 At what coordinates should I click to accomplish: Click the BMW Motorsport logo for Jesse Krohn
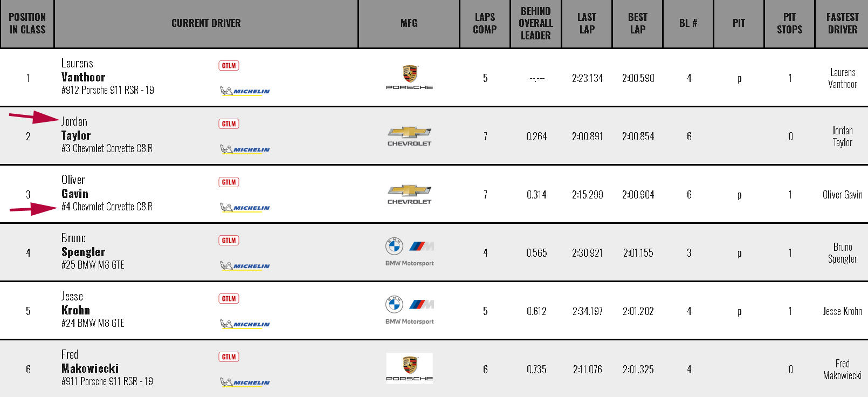(x=409, y=310)
